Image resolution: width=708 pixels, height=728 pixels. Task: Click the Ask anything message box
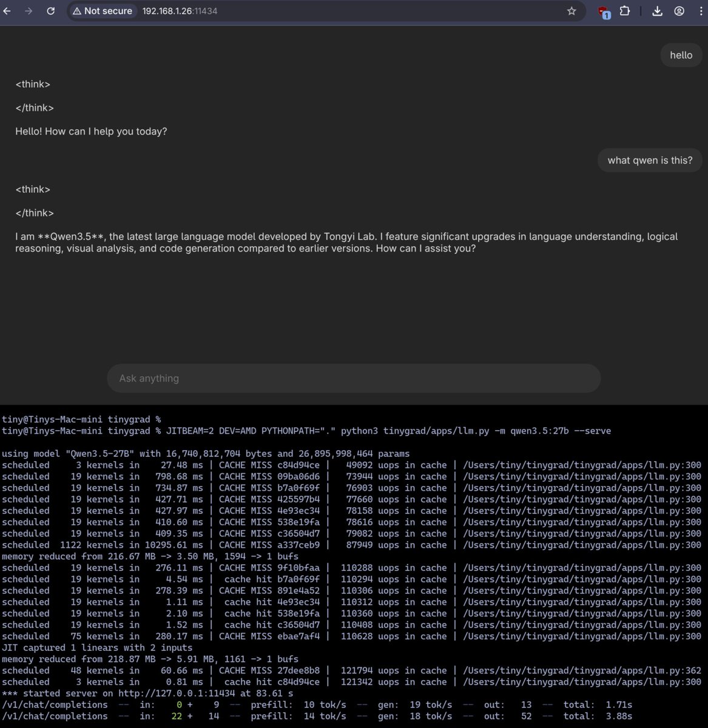click(354, 378)
